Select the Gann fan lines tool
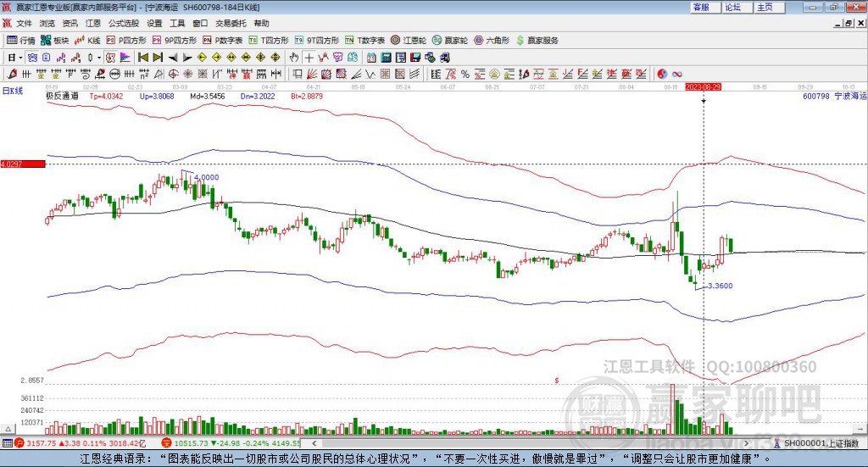Viewport: 868px width, 467px height. [x=312, y=74]
